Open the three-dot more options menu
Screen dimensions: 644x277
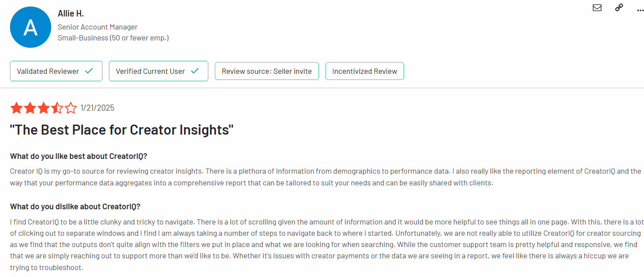click(640, 9)
